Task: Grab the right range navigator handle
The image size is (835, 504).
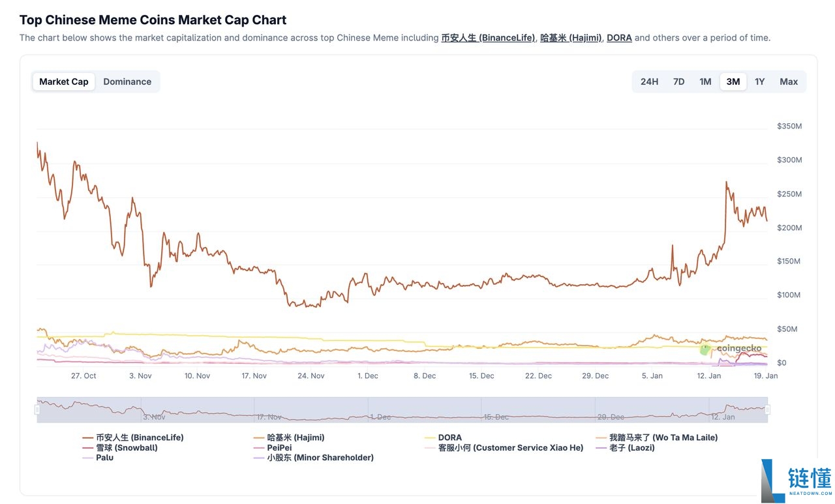Action: 767,409
